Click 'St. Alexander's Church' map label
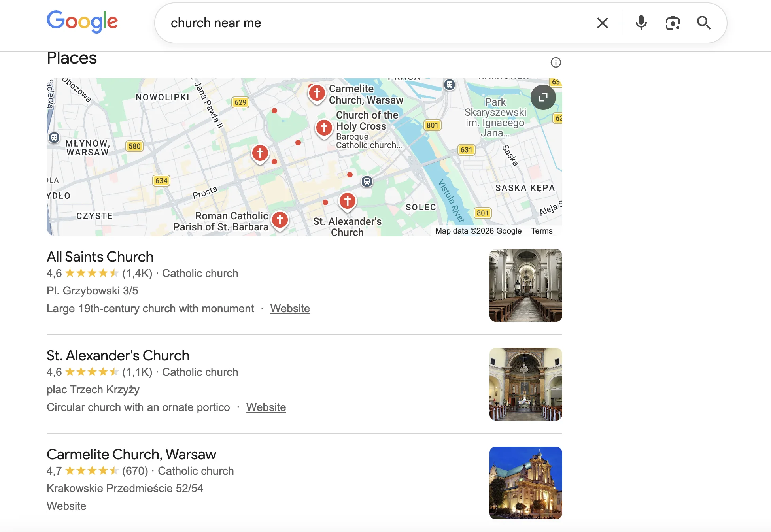 pos(347,226)
